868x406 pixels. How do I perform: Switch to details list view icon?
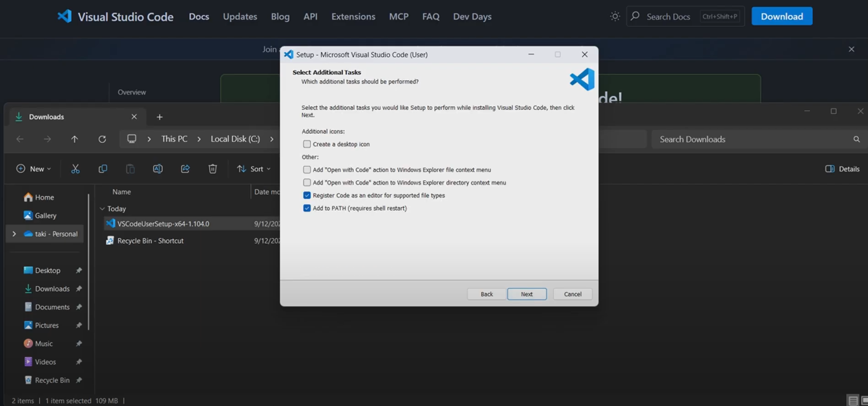[x=852, y=401]
